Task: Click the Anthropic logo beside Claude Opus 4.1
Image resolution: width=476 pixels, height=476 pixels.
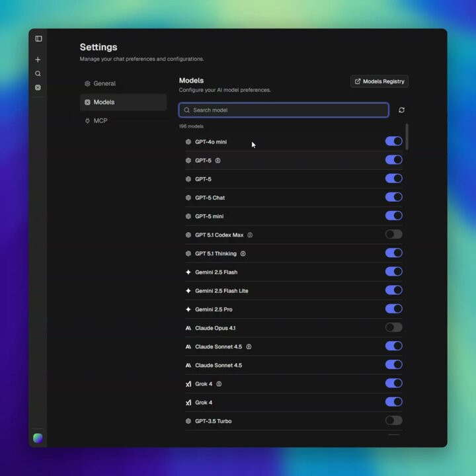Action: [188, 328]
